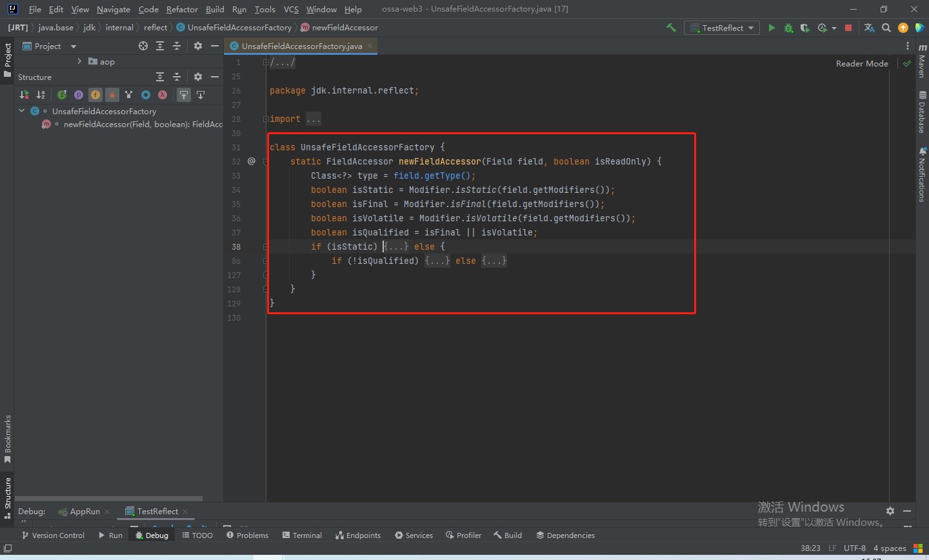Expand the folded !isQualified block on line 86

tap(437, 261)
